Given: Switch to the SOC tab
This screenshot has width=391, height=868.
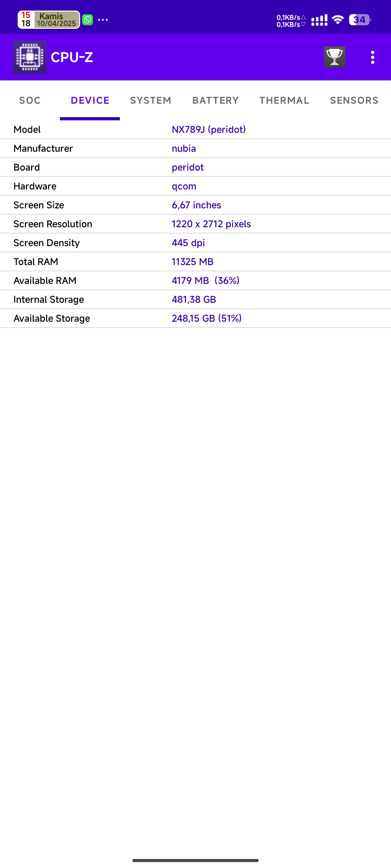Looking at the screenshot, I should click(x=30, y=100).
